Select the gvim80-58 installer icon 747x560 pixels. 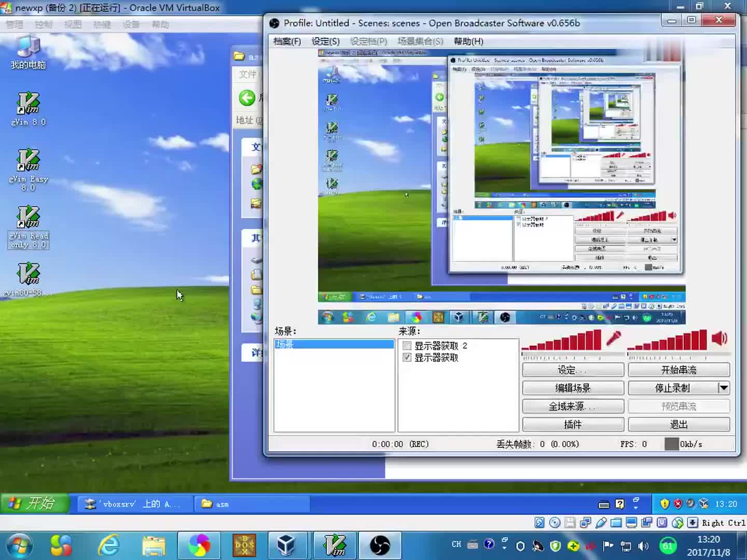[x=28, y=279]
